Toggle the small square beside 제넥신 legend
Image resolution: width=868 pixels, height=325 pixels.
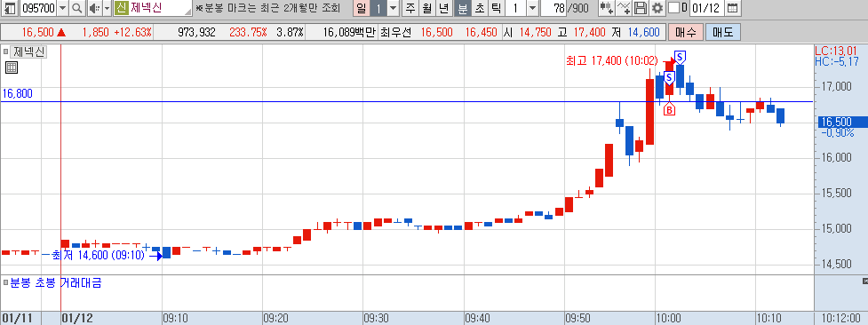pos(6,52)
